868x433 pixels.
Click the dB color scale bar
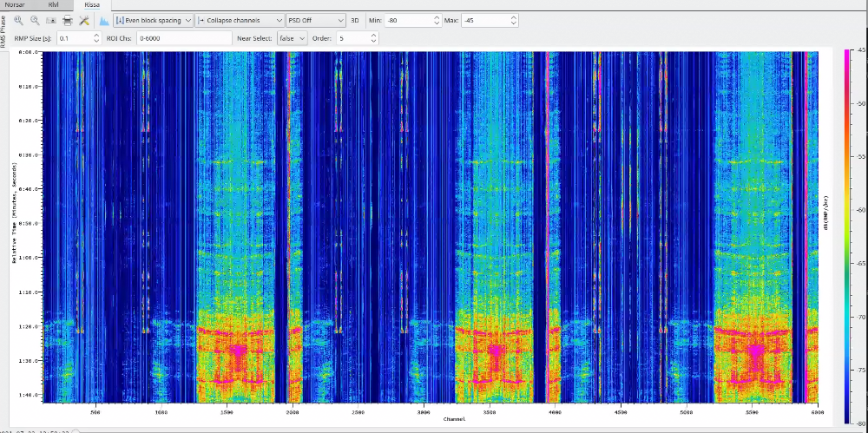click(847, 226)
